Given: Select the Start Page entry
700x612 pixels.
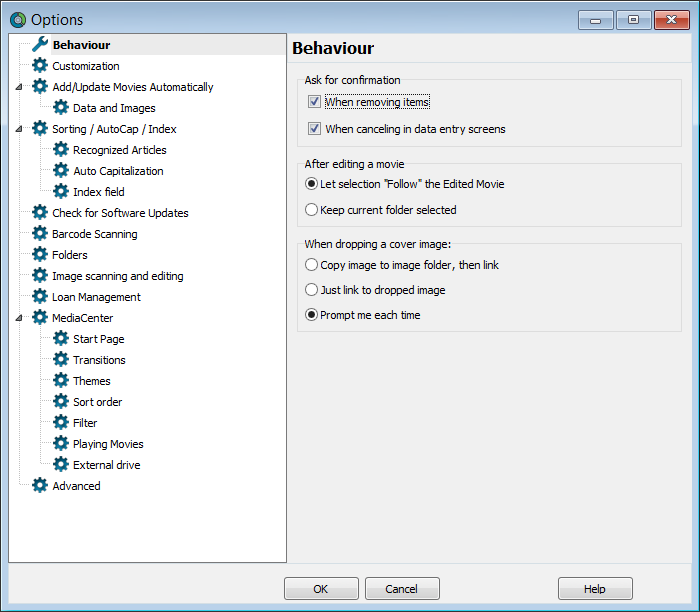Looking at the screenshot, I should tap(99, 339).
